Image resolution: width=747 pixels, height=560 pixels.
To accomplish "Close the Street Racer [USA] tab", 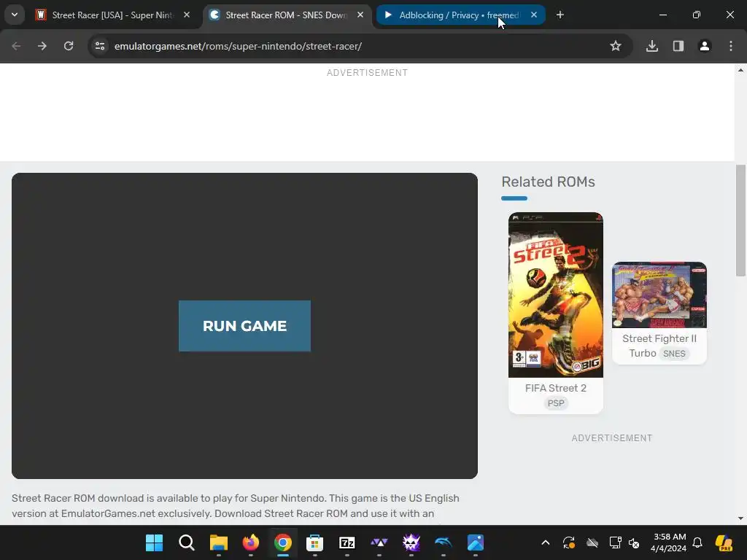I will [x=187, y=15].
